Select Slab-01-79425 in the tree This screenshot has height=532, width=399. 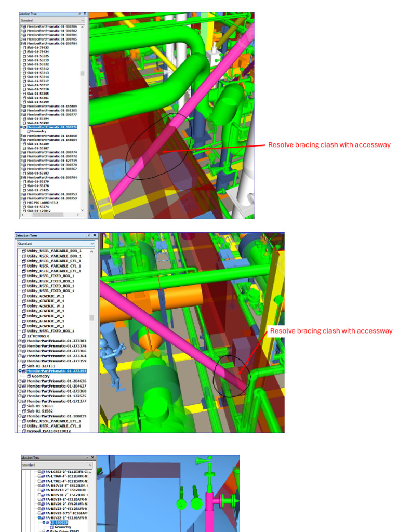[x=37, y=190]
